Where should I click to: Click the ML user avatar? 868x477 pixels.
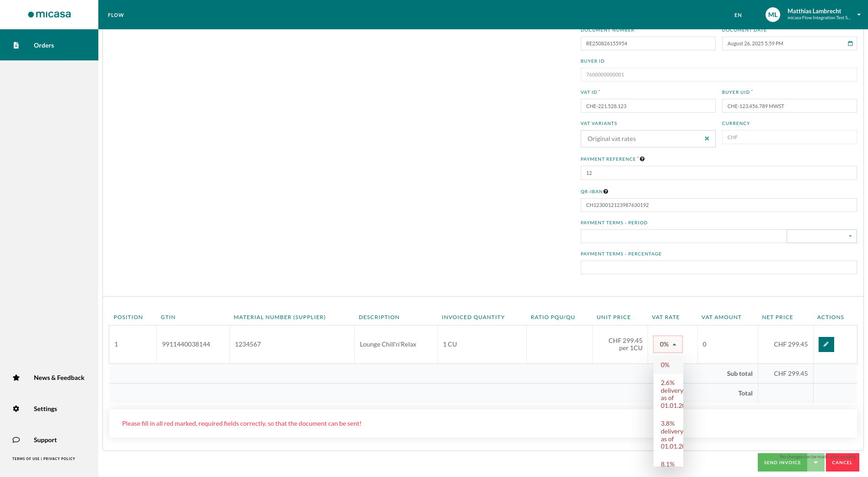tap(773, 15)
